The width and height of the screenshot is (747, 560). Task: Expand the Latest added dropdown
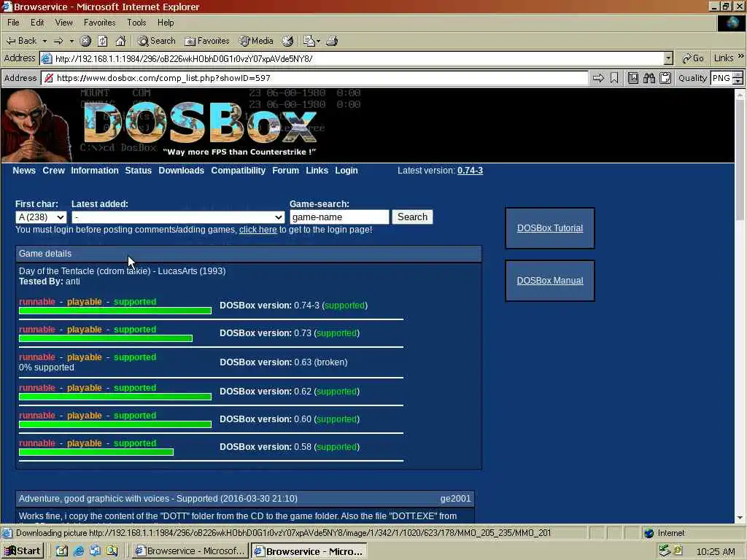point(178,217)
